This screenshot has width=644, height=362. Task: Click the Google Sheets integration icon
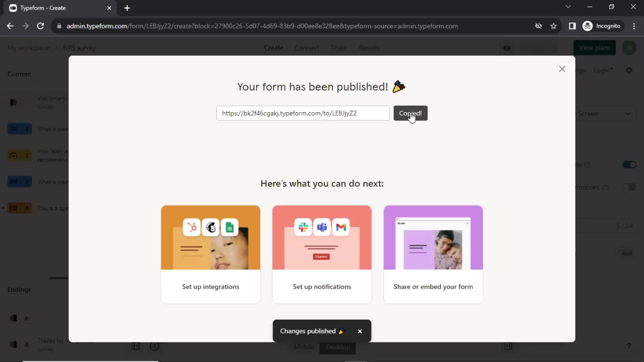(x=230, y=227)
